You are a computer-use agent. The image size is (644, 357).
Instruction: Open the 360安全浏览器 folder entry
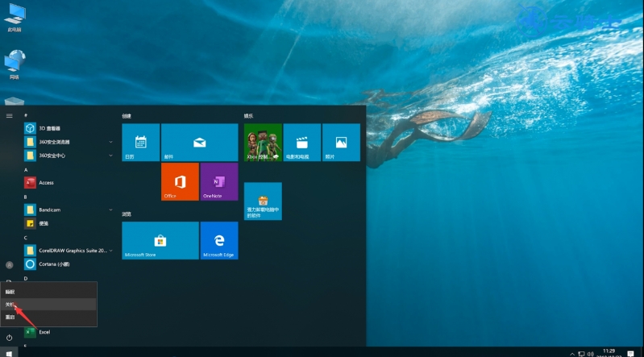[x=68, y=142]
